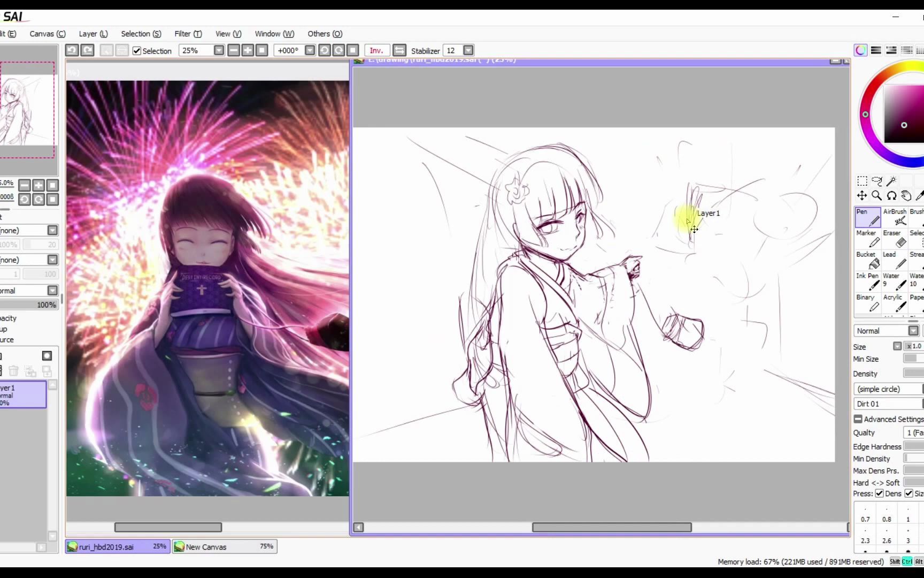Click the Inv. button
Viewport: 924px width, 578px height.
[x=376, y=50]
